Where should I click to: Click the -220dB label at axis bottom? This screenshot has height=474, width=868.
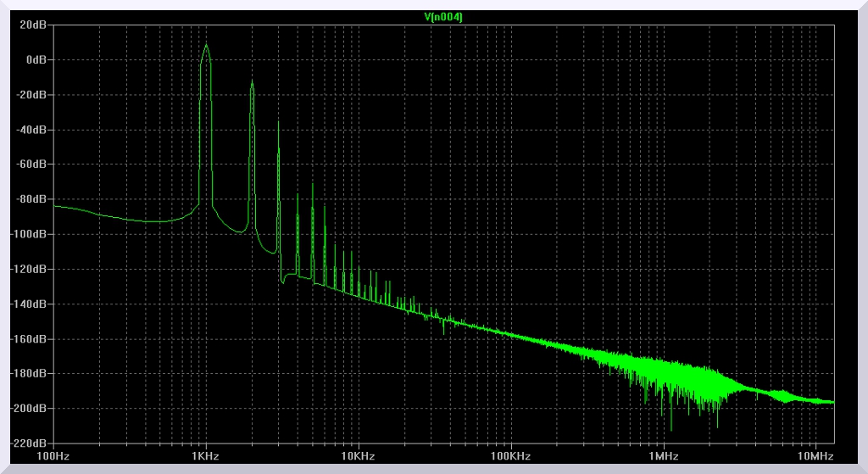31,443
